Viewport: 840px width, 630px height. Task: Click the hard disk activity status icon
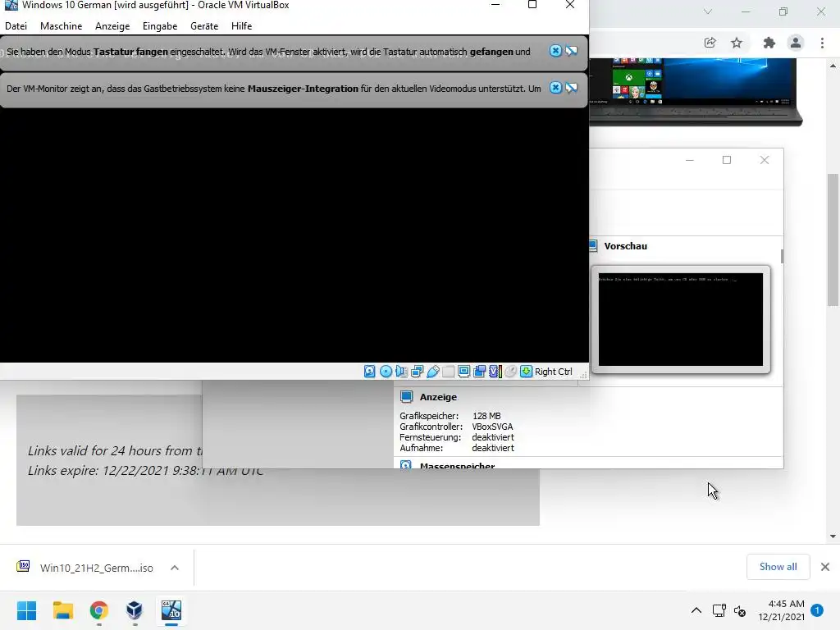click(370, 372)
